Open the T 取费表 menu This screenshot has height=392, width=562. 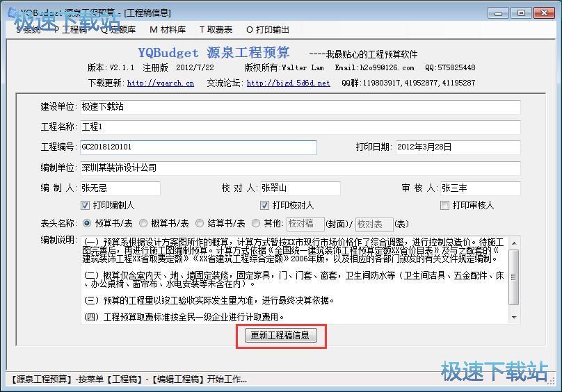[216, 30]
